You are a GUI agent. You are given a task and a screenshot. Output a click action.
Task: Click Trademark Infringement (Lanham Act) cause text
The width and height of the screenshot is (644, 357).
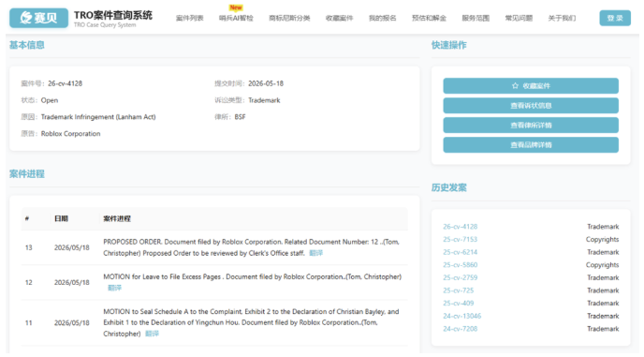click(x=98, y=117)
